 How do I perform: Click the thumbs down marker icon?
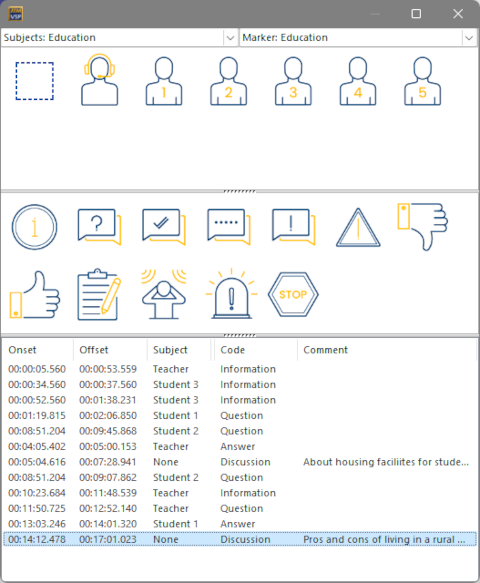[x=422, y=226]
